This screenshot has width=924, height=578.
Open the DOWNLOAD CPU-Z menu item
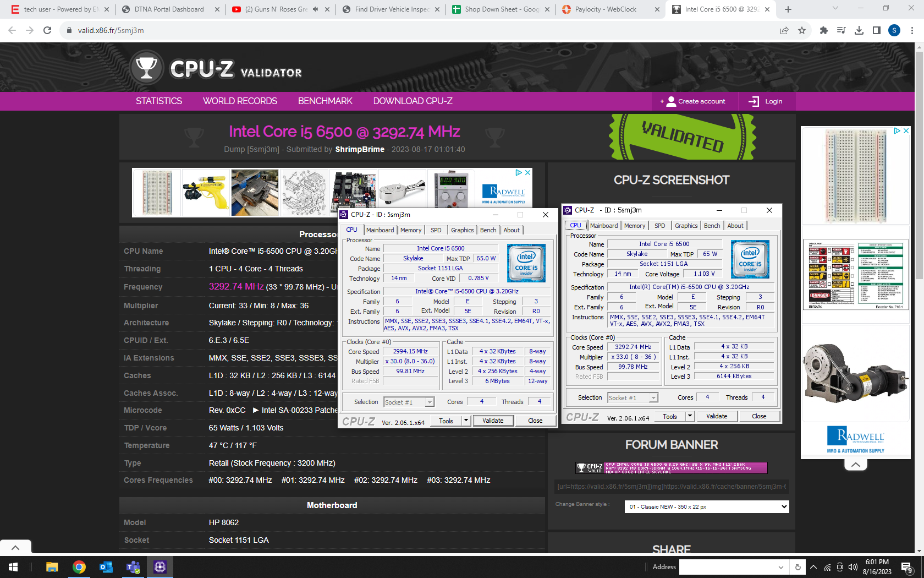(x=413, y=101)
